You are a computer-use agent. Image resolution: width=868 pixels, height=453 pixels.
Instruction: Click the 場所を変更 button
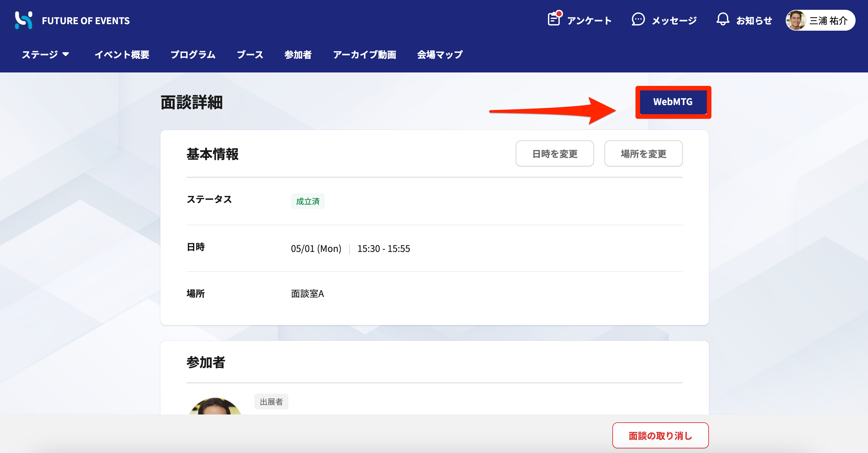pyautogui.click(x=643, y=154)
